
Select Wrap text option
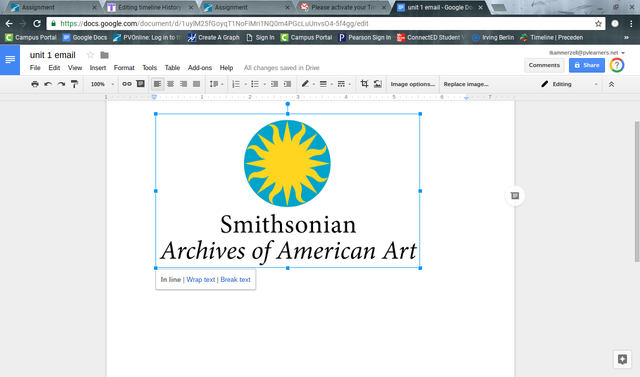(200, 279)
